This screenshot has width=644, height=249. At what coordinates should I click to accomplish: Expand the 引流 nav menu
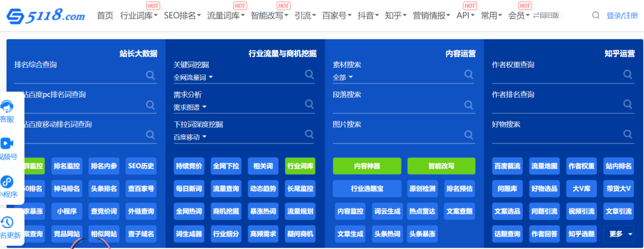tap(305, 15)
